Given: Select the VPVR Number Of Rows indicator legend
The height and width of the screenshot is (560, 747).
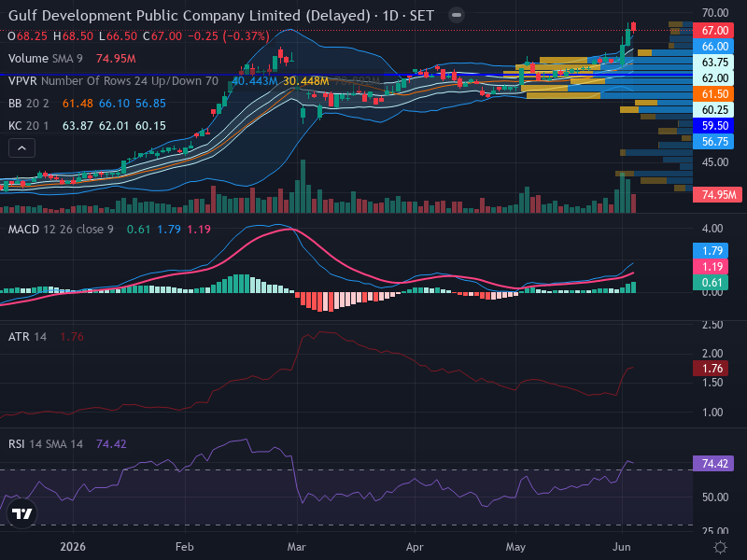Looking at the screenshot, I should click(x=113, y=81).
